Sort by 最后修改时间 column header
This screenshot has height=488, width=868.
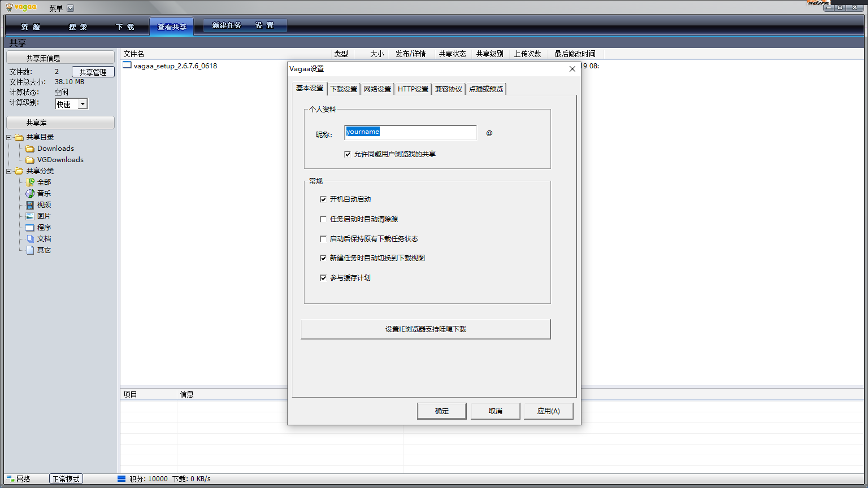575,54
